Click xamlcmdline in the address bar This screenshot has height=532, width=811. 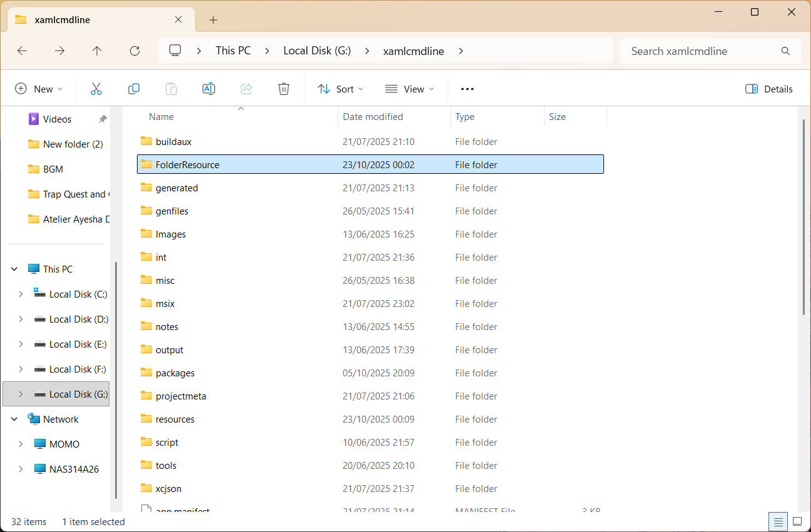coord(413,51)
